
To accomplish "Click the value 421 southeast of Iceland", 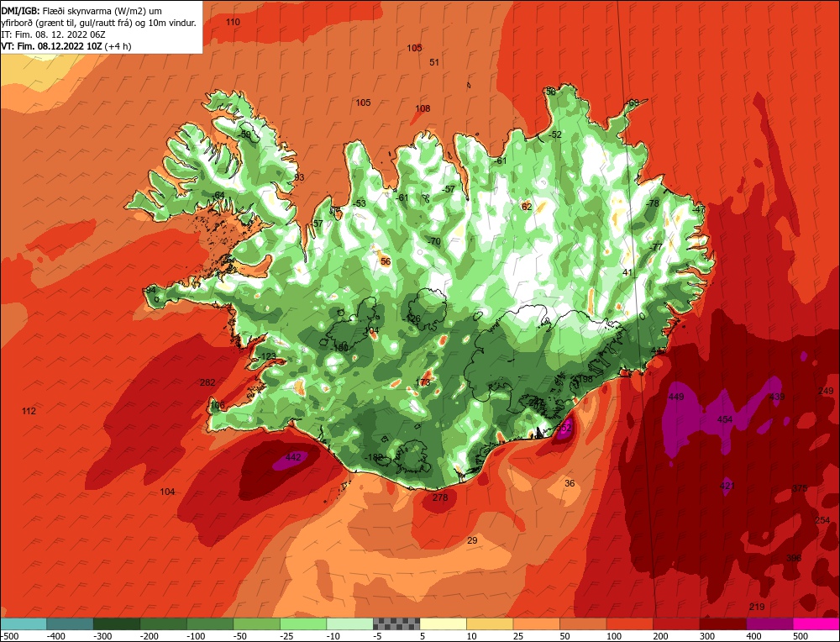I will (727, 486).
